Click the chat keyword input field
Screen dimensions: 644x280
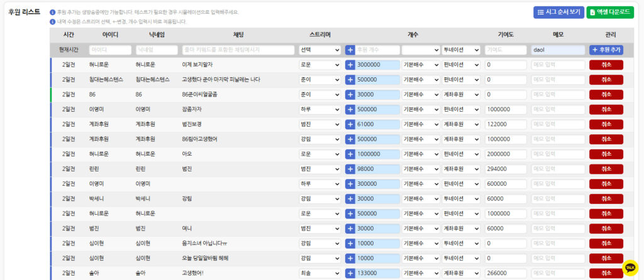(238, 50)
